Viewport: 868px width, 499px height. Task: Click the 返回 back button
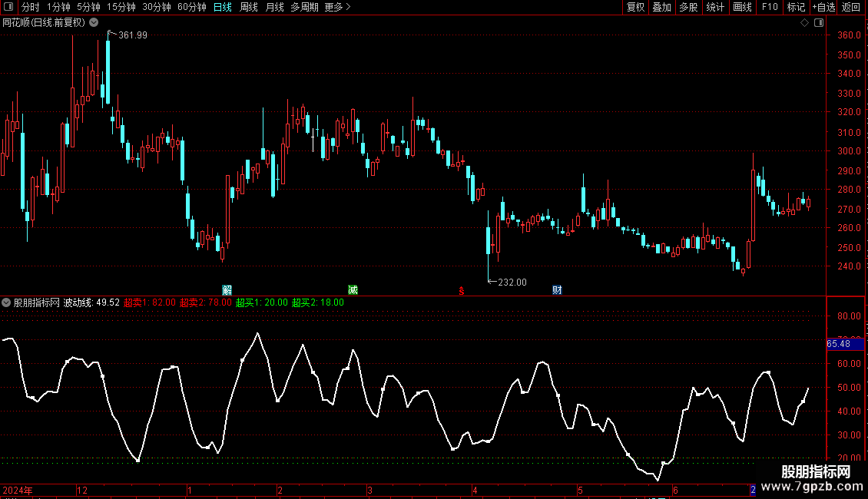pos(851,7)
